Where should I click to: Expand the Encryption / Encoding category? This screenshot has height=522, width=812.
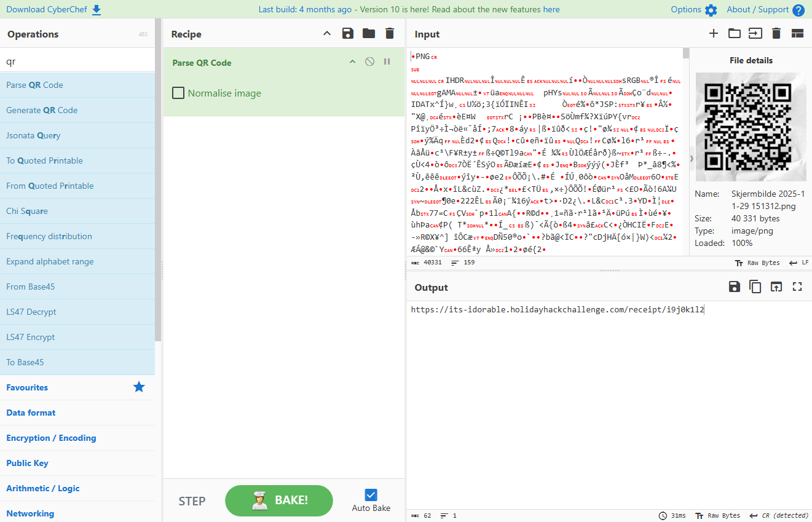(51, 438)
